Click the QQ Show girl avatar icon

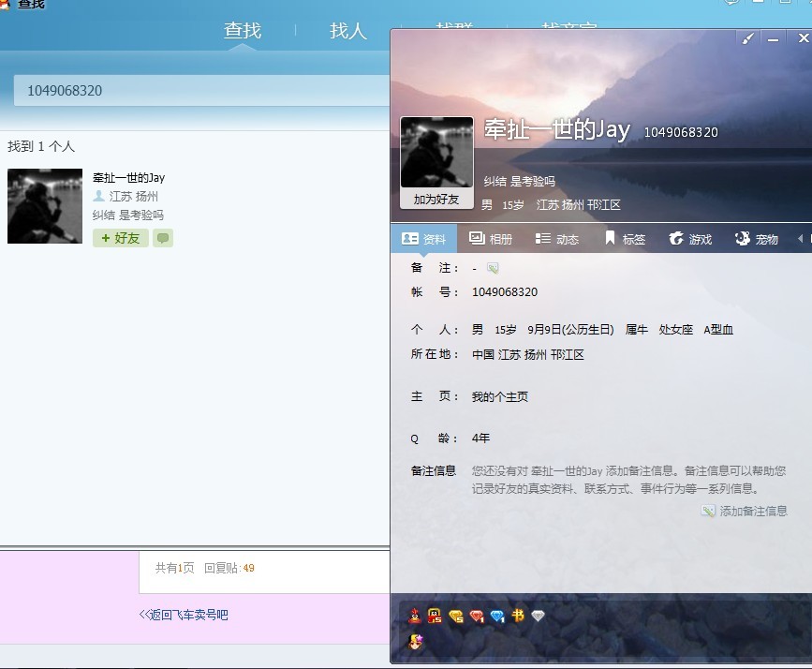click(x=415, y=641)
